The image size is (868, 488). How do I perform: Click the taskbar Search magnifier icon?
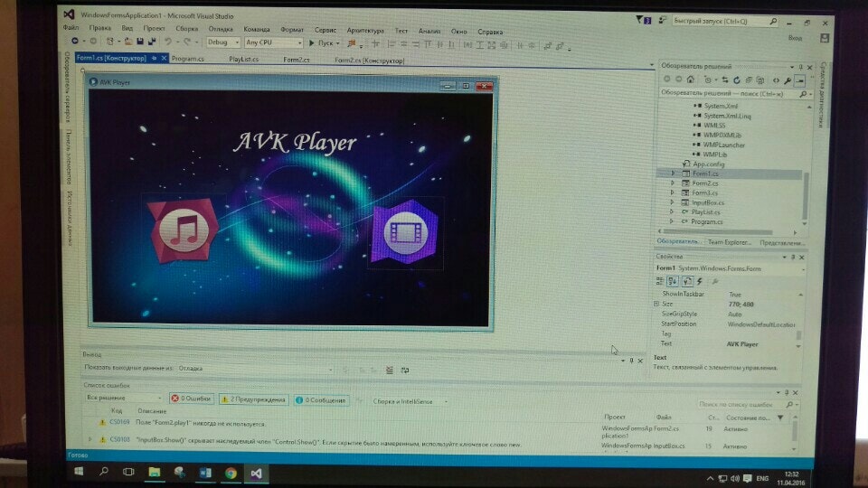(103, 472)
